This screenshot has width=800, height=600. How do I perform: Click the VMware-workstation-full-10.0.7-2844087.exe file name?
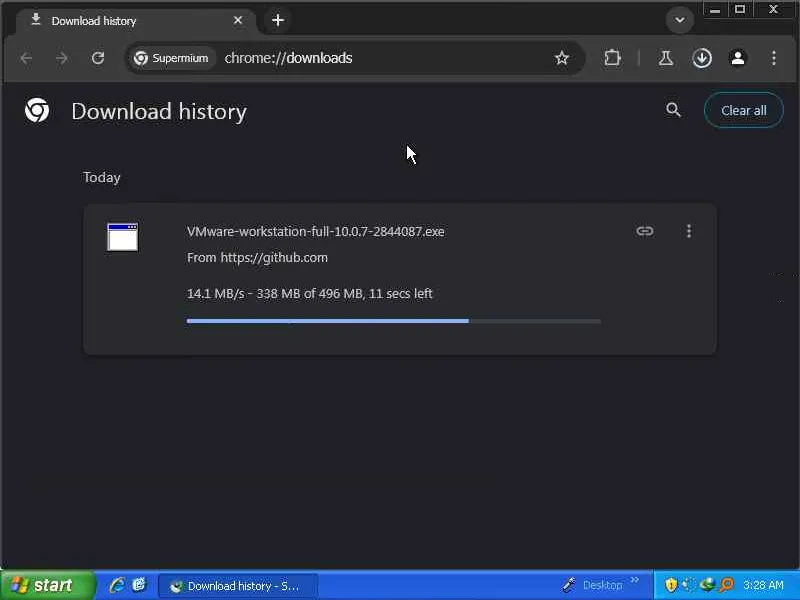[315, 232]
